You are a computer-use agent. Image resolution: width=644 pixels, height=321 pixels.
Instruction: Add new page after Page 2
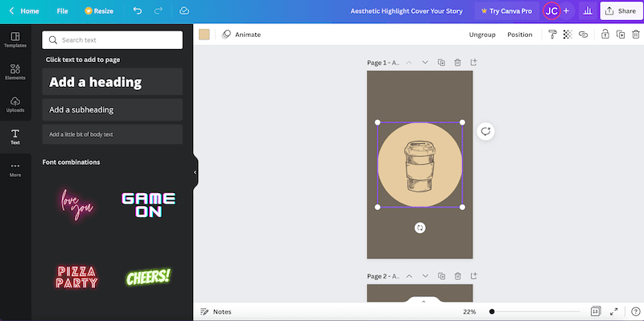[x=473, y=276]
